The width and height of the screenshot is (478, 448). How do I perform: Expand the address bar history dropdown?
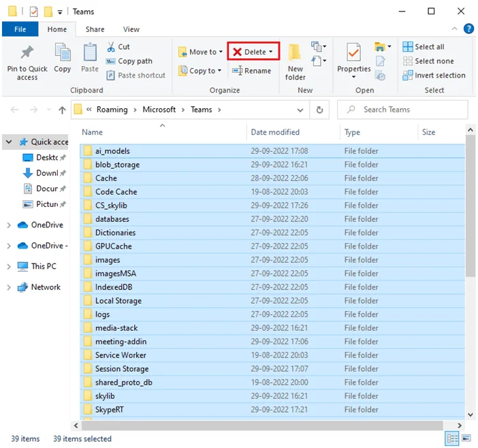coord(300,110)
